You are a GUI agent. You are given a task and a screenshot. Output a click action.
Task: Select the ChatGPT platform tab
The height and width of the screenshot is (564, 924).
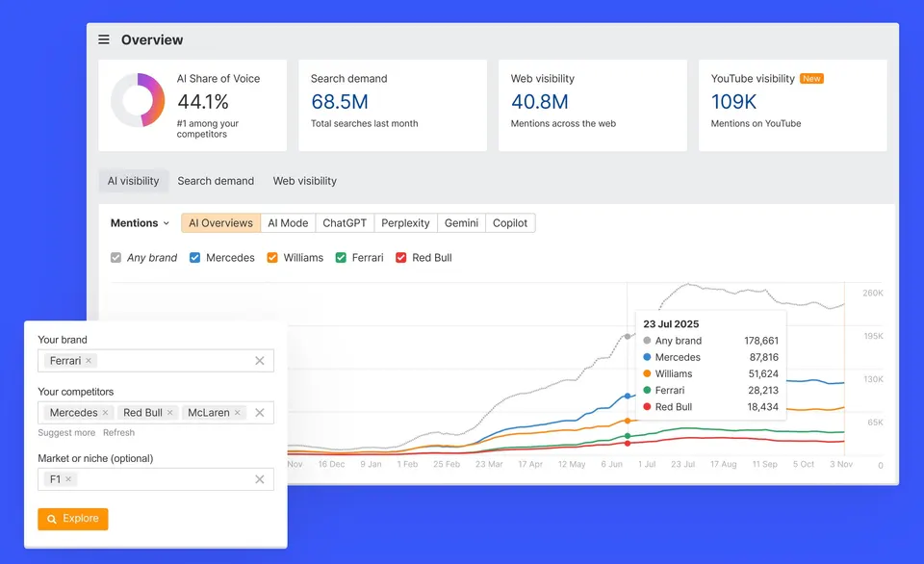point(345,222)
